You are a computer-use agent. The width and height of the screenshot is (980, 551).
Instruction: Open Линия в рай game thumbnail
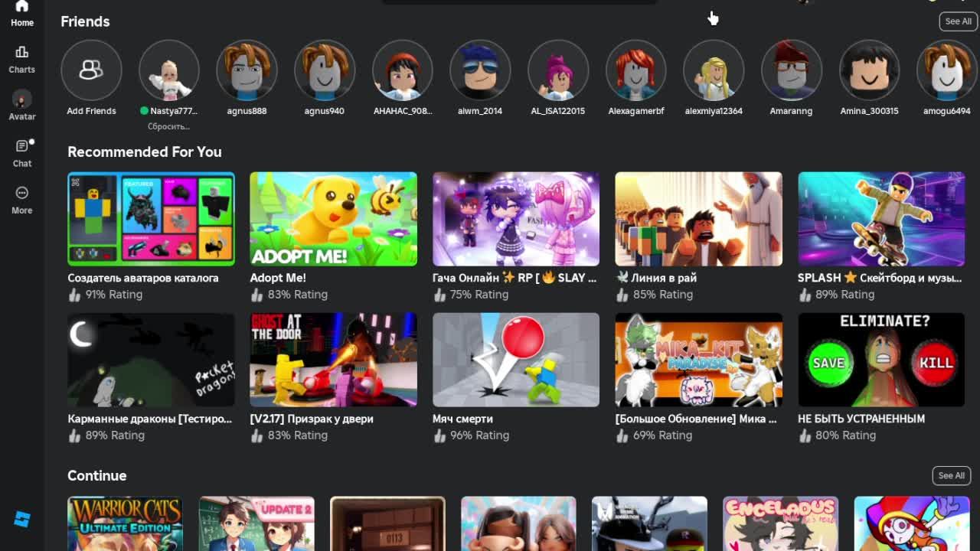click(698, 219)
